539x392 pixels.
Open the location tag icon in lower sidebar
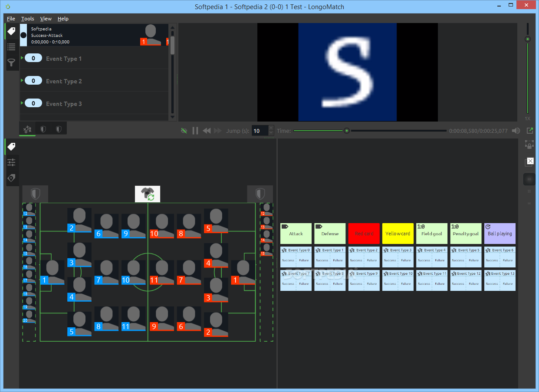pyautogui.click(x=11, y=178)
